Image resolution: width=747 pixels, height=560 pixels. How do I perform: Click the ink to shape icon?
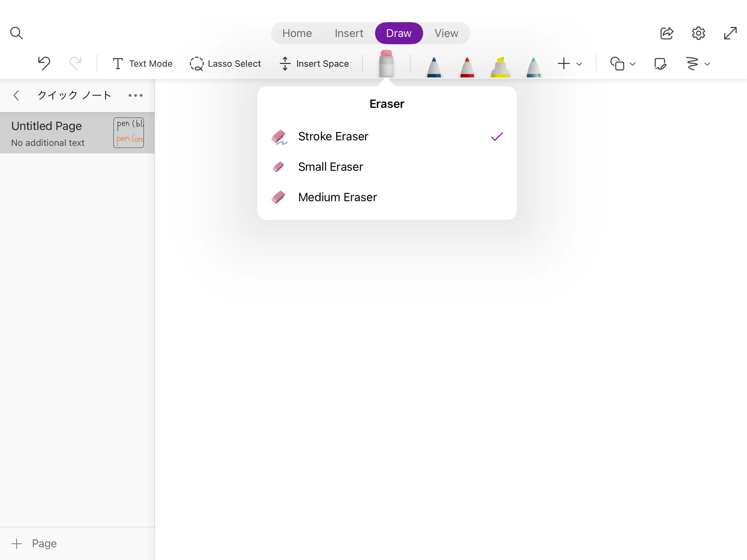660,64
